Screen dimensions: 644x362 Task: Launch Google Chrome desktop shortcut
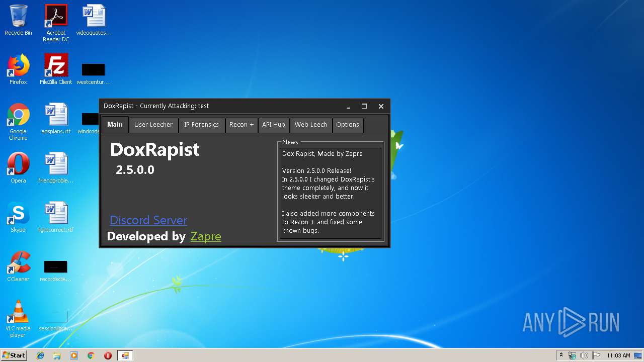18,122
